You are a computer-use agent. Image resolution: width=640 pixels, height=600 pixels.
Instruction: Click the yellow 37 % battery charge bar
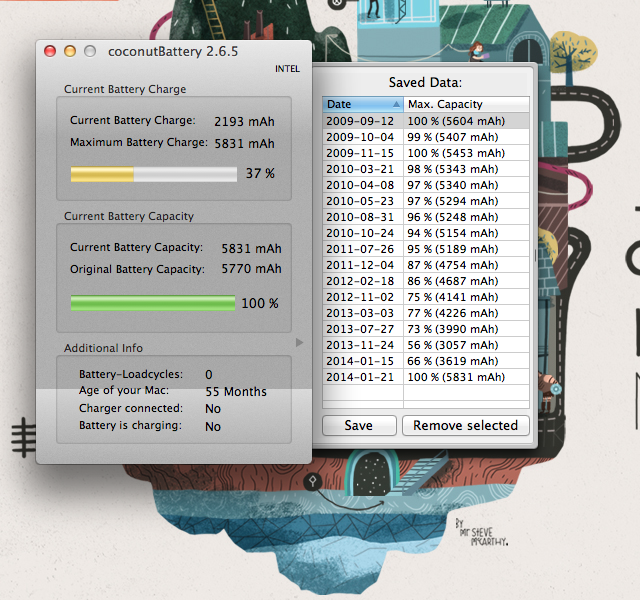pos(153,174)
